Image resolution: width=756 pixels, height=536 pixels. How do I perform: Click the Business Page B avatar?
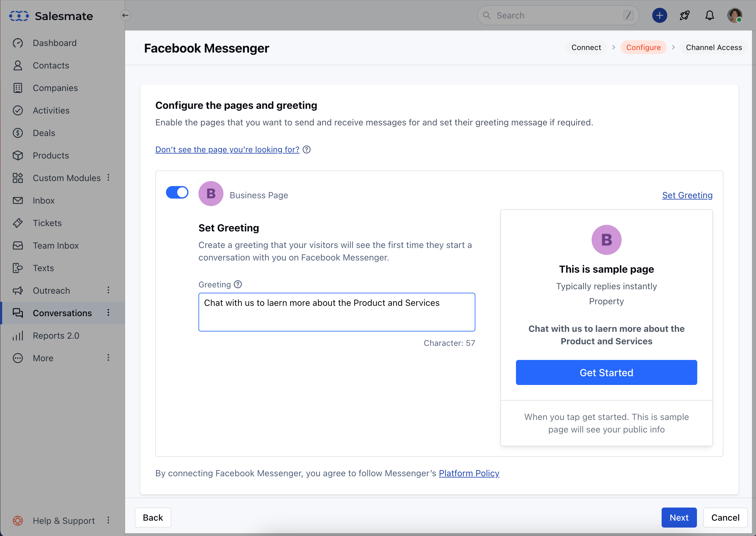pos(211,193)
